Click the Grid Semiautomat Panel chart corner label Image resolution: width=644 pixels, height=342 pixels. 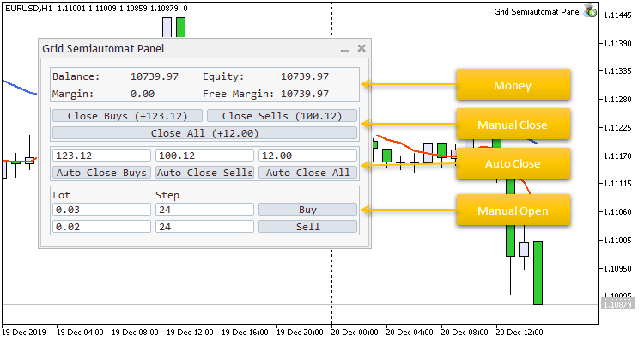pyautogui.click(x=538, y=11)
